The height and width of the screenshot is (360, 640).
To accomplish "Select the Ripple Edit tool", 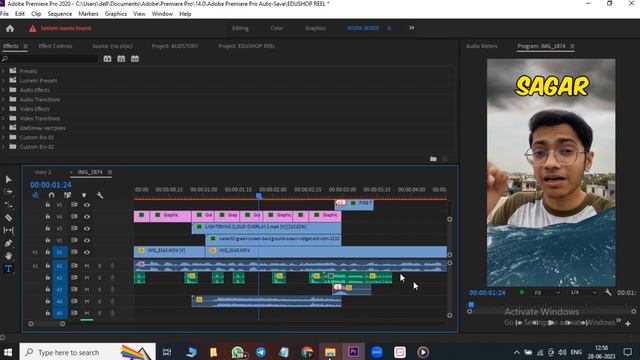I will (9, 205).
